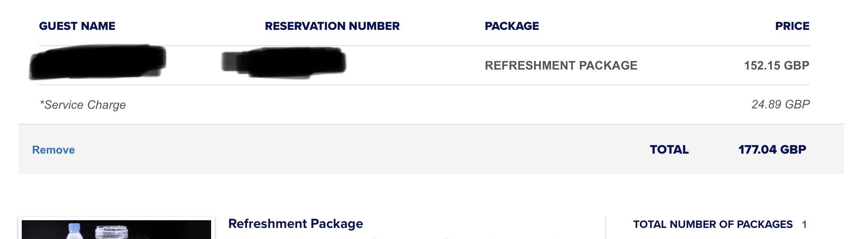Click the grey total summary bar
The image size is (868, 239).
(x=431, y=149)
